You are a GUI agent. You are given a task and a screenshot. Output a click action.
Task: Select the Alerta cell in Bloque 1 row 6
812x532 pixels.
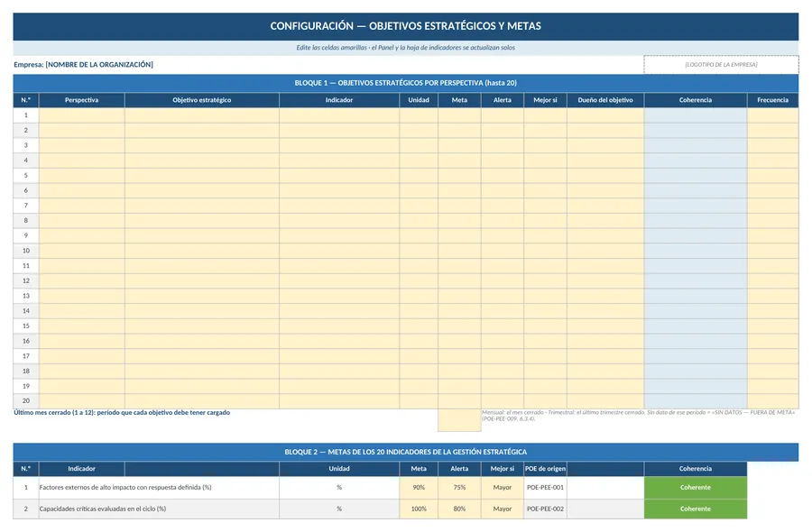tap(503, 190)
